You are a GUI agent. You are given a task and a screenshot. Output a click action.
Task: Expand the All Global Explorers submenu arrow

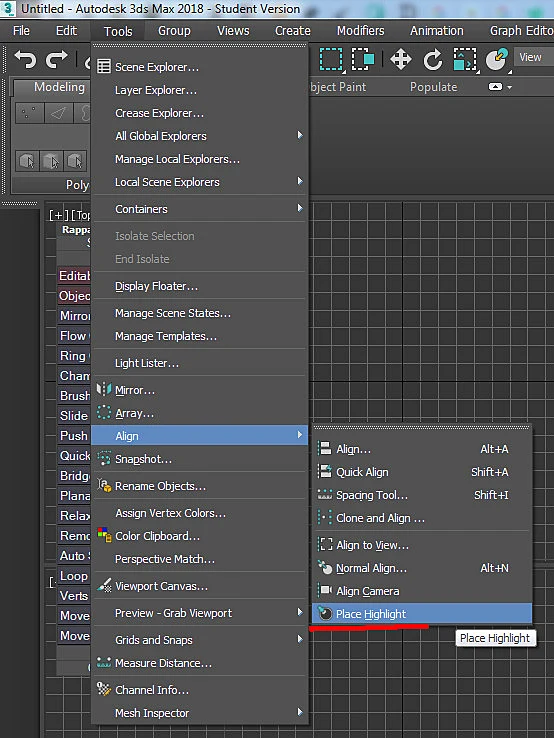click(300, 135)
